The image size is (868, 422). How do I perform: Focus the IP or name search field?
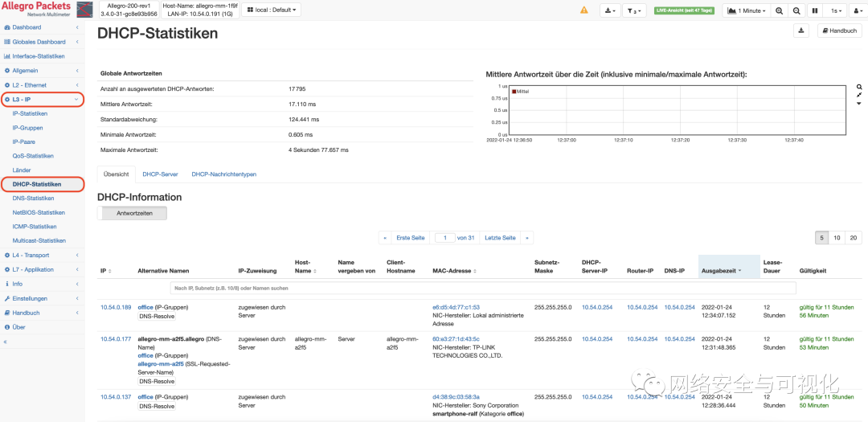point(482,288)
